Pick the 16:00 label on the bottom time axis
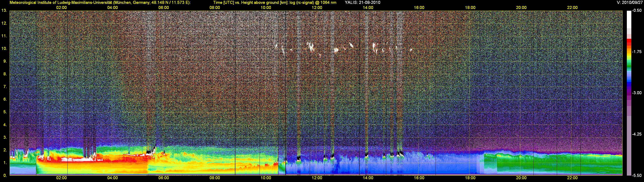This screenshot has width=644, height=182. point(419,178)
